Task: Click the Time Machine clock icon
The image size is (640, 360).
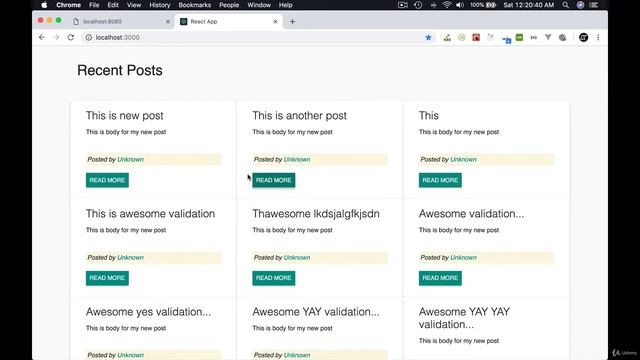Action: [x=418, y=5]
